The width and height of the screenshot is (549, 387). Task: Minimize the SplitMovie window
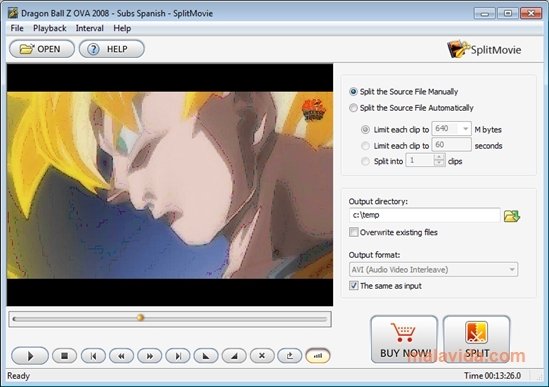click(485, 13)
